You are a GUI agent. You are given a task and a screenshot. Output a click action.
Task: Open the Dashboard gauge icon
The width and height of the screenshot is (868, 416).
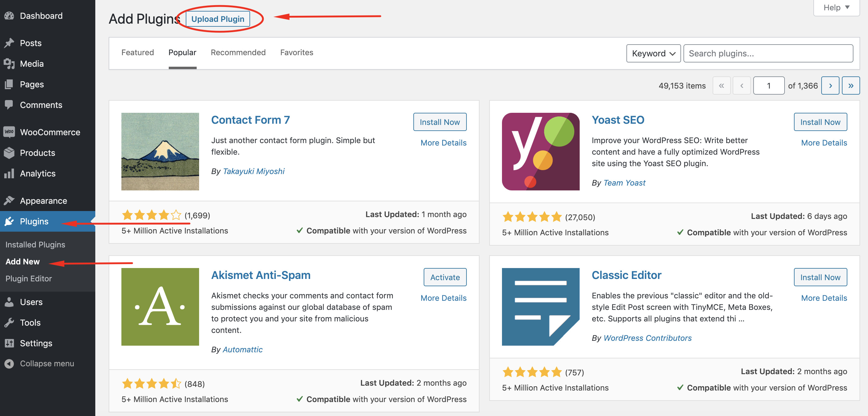click(x=9, y=16)
